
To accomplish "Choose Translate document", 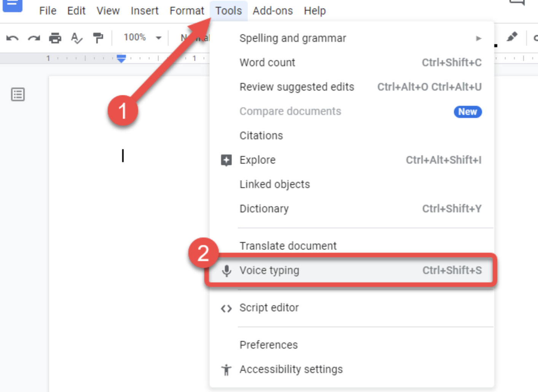I will click(352, 245).
